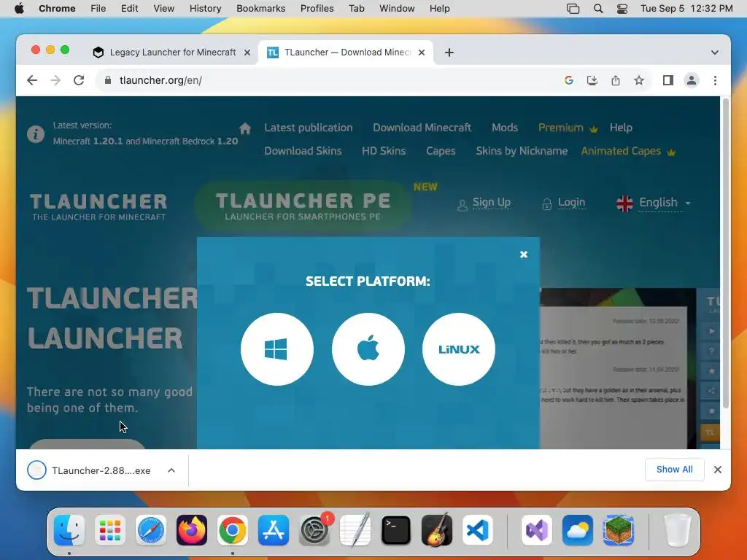747x560 pixels.
Task: Open the App Store from Dock
Action: coord(274,530)
